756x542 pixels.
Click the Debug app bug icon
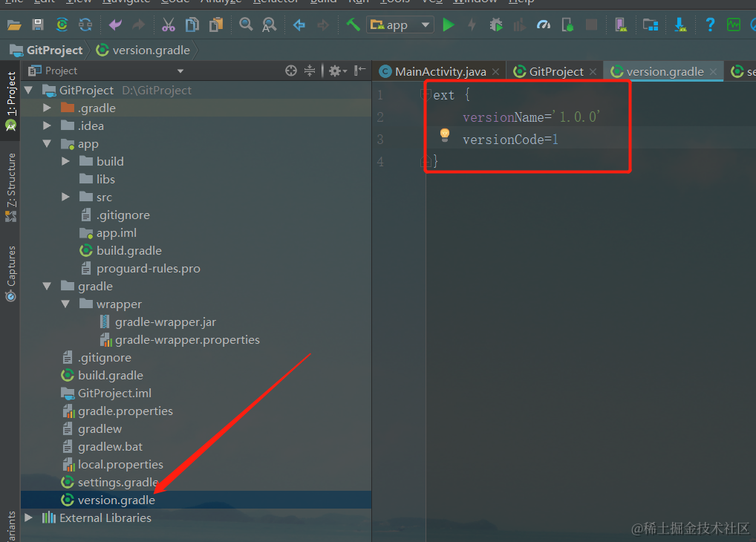495,25
